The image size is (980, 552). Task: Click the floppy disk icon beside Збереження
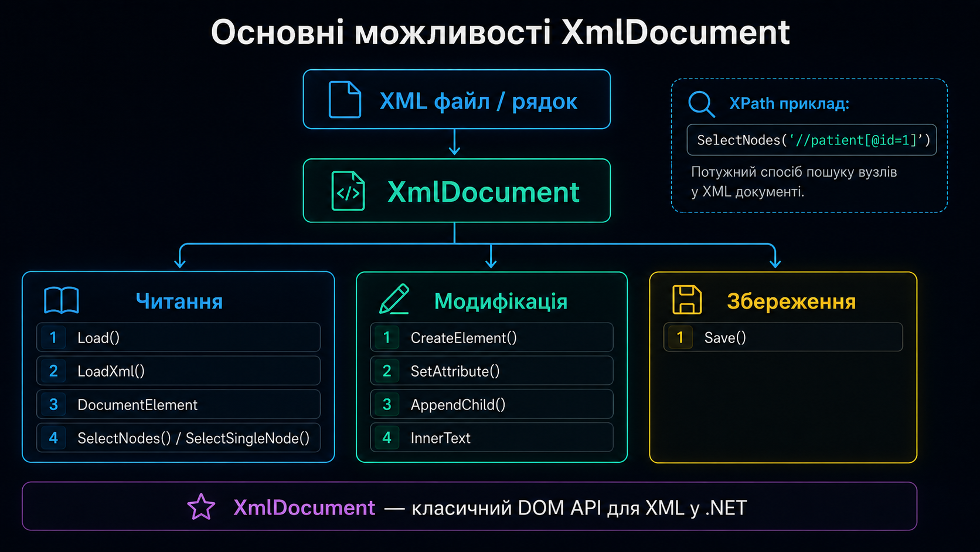[x=687, y=300]
